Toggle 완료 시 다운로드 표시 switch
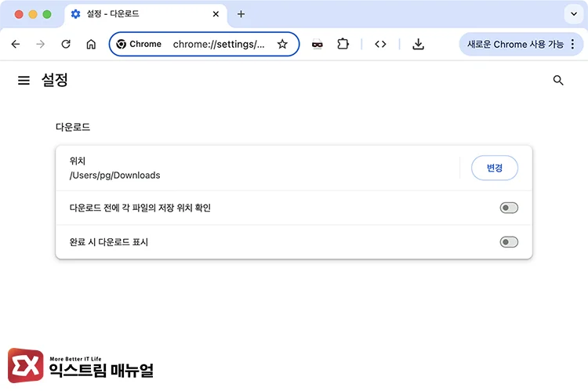This screenshot has height=391, width=588. pyautogui.click(x=509, y=242)
